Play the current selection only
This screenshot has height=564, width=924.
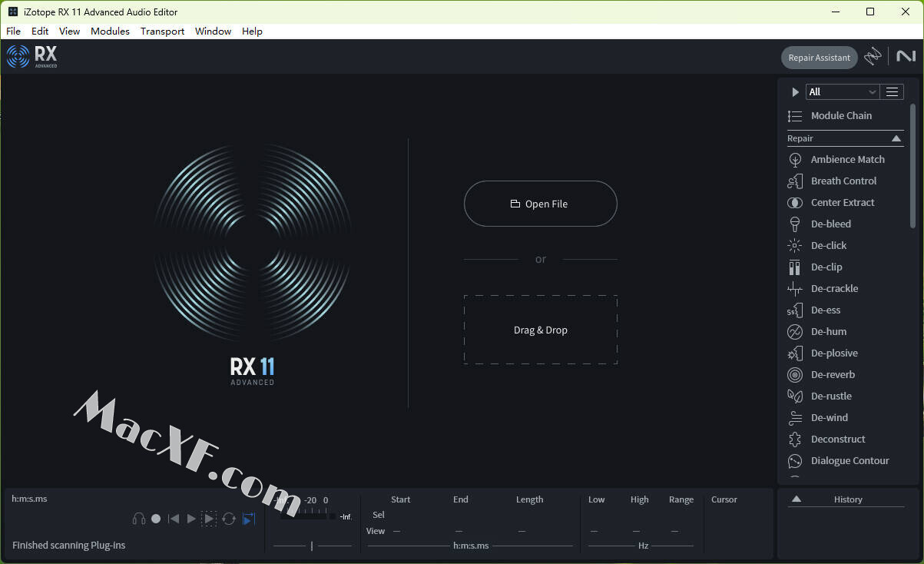(x=209, y=519)
